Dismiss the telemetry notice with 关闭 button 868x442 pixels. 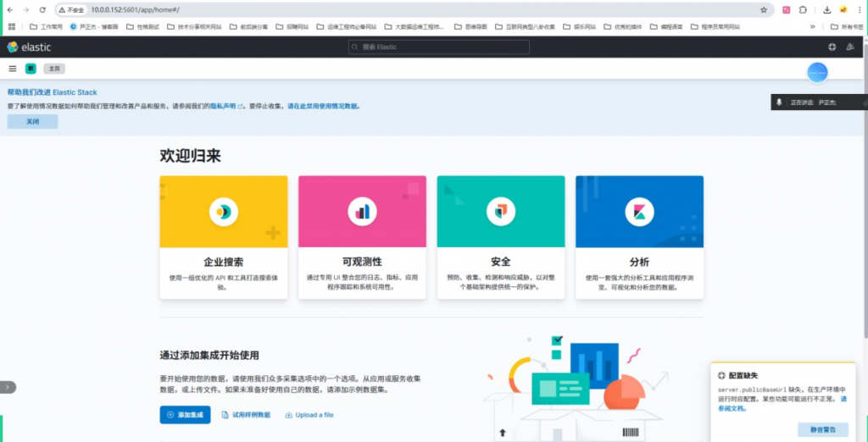point(33,122)
